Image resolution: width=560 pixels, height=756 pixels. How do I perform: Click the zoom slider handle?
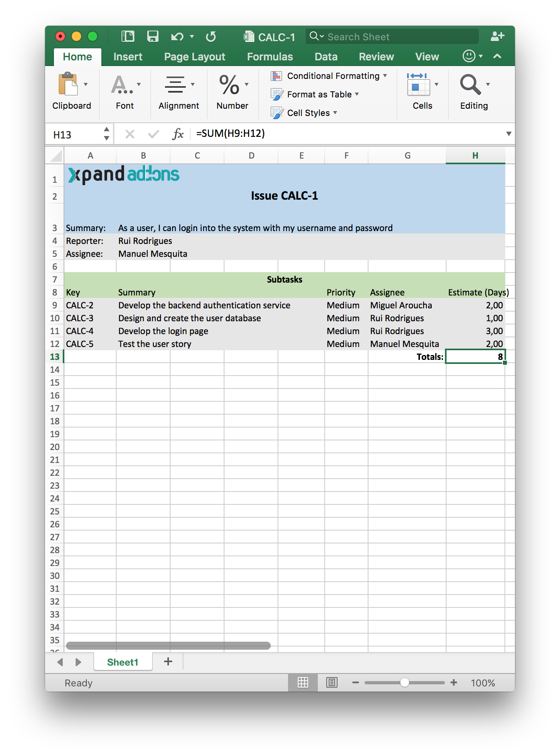(x=405, y=682)
